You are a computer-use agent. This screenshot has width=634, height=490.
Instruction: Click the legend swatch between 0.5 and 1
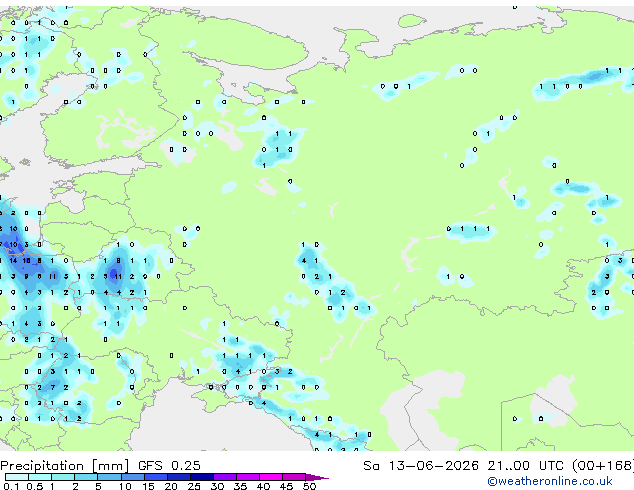pyautogui.click(x=40, y=477)
